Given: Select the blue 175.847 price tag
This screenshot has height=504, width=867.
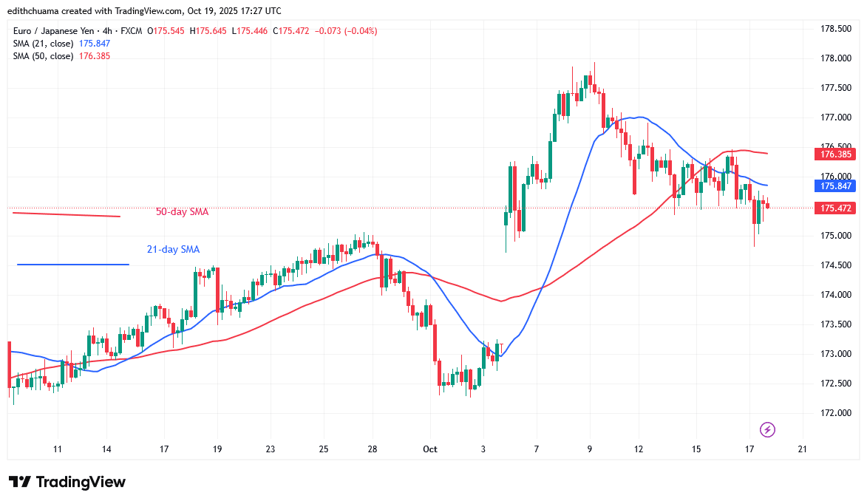Looking at the screenshot, I should pyautogui.click(x=837, y=187).
